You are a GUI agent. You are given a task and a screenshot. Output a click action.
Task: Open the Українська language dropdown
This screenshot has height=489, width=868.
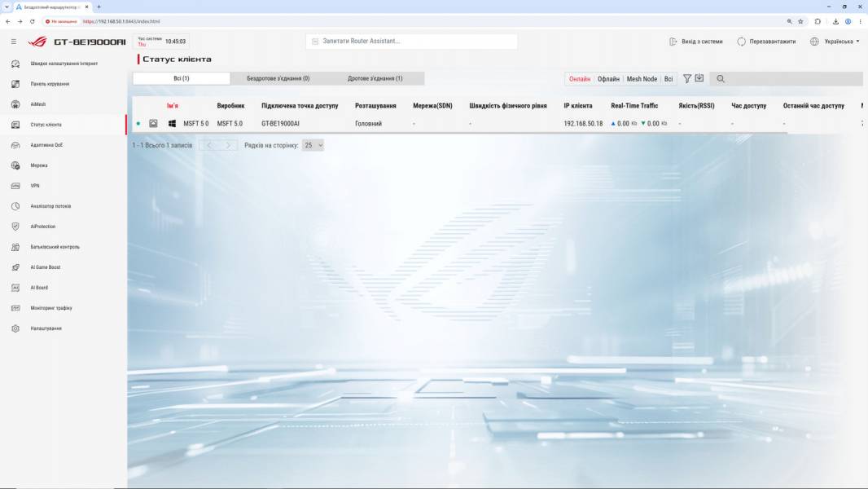pyautogui.click(x=835, y=42)
